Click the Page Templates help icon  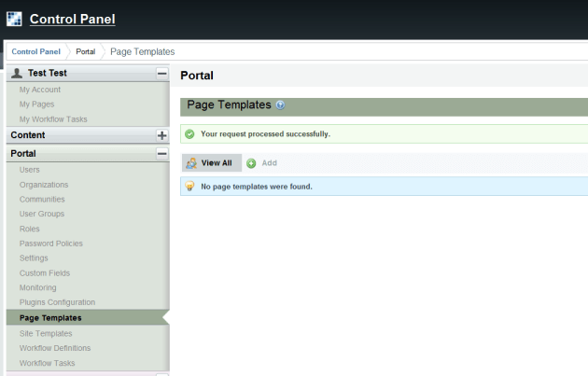(281, 105)
